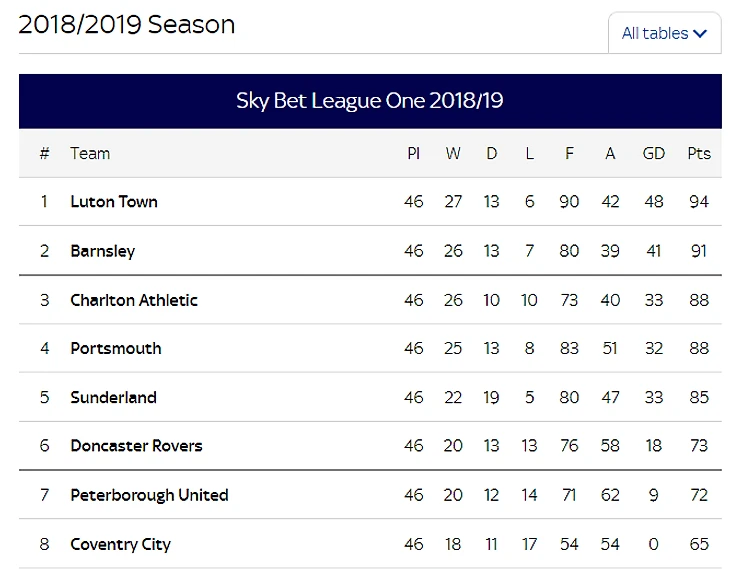730x569 pixels.
Task: Click the 2018/2019 Season heading
Action: (127, 24)
